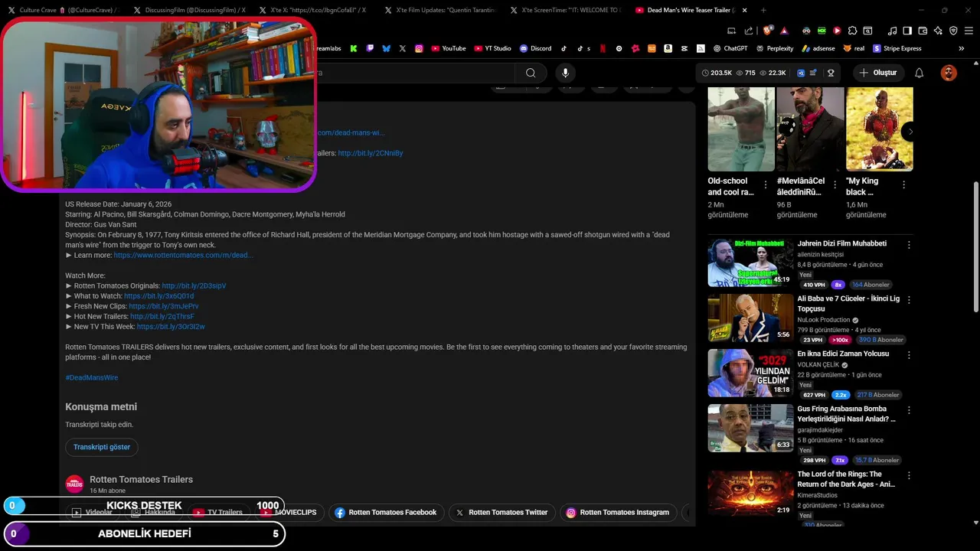Open the Discord bookmark
The height and width of the screenshot is (551, 980).
(x=535, y=48)
